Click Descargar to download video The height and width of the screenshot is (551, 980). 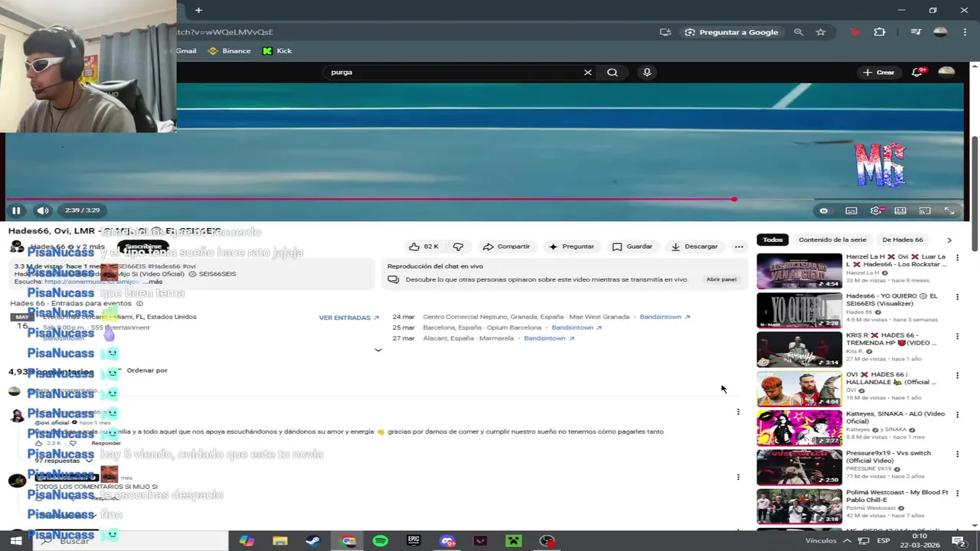point(694,246)
